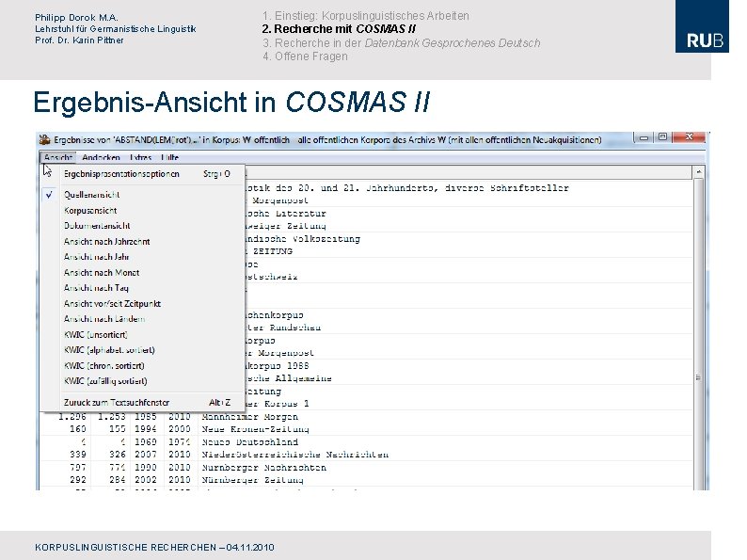The width and height of the screenshot is (747, 560).
Task: Minimize the Ergebnisse window
Action: click(x=644, y=137)
